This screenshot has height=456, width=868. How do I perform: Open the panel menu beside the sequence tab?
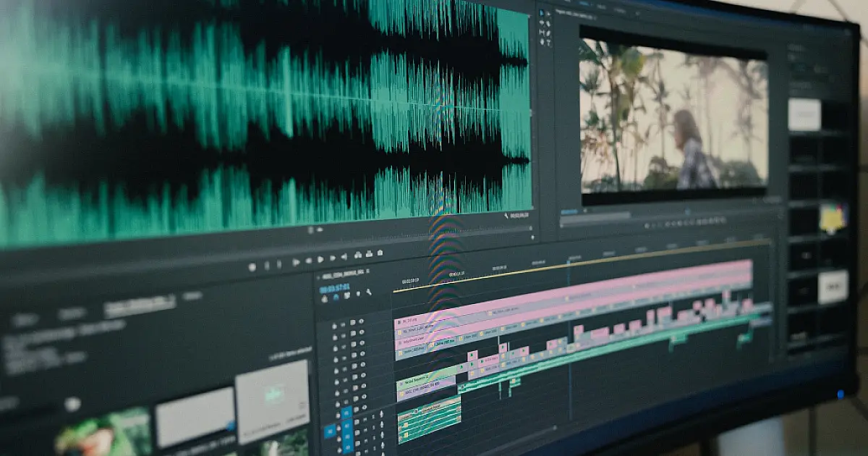tap(367, 271)
